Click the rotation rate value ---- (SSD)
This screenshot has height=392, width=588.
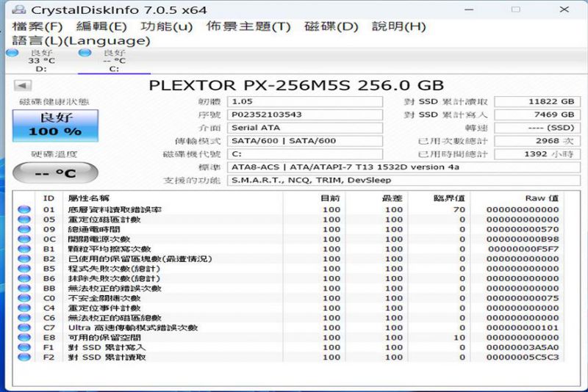click(537, 128)
